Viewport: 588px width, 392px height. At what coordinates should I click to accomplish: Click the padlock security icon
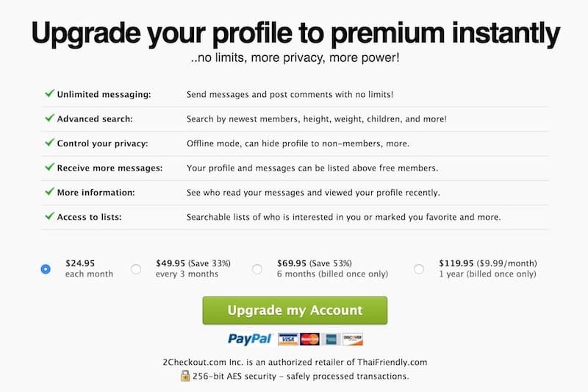coord(186,375)
